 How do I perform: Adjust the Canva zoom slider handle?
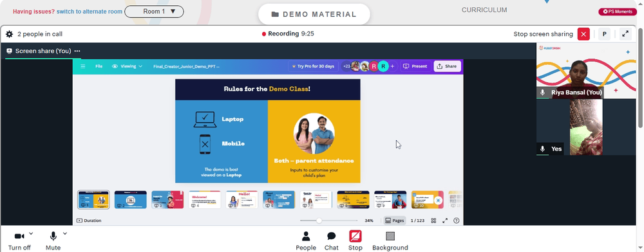(319, 221)
